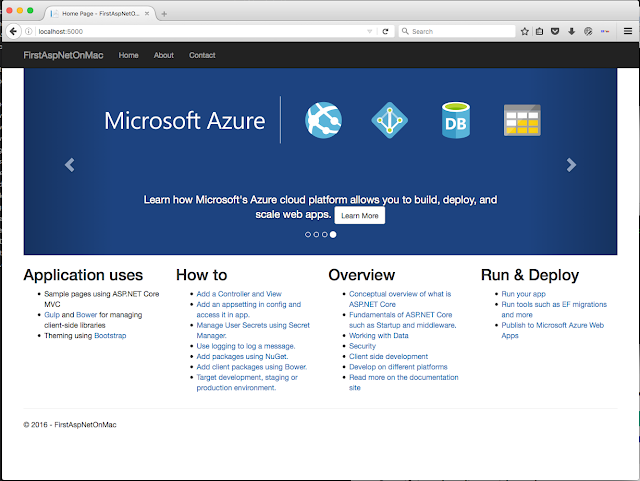Open the downloads arrow icon

pyautogui.click(x=571, y=31)
